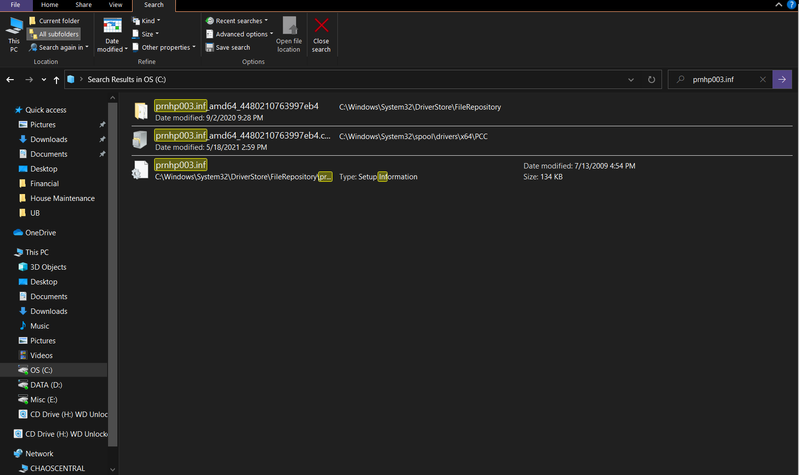The image size is (799, 475).
Task: Expand address bar history dropdown
Action: pyautogui.click(x=631, y=80)
